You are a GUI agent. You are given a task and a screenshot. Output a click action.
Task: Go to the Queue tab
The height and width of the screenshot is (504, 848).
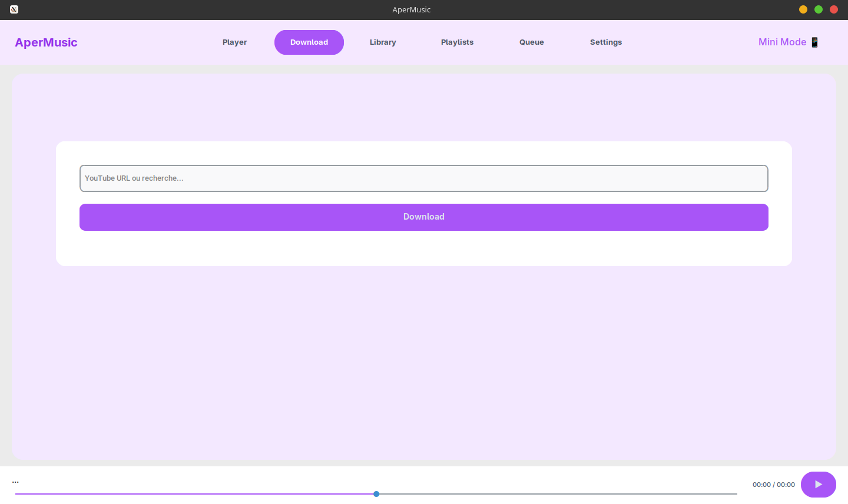click(532, 42)
